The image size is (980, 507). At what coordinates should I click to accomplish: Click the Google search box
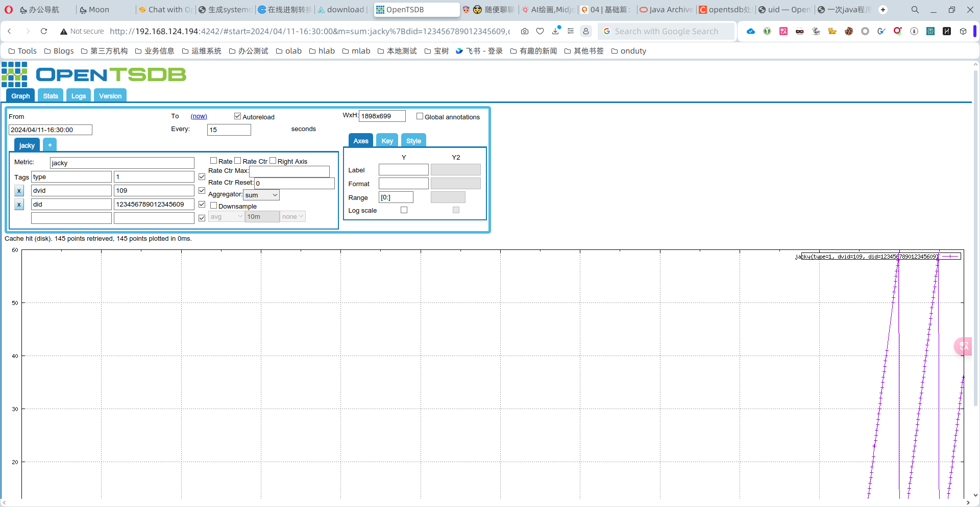[666, 31]
